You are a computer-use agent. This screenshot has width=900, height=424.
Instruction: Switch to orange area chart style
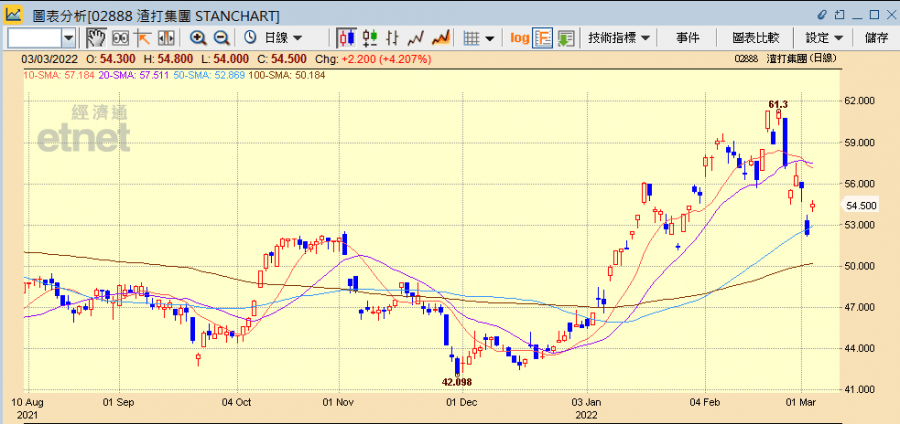[440, 38]
